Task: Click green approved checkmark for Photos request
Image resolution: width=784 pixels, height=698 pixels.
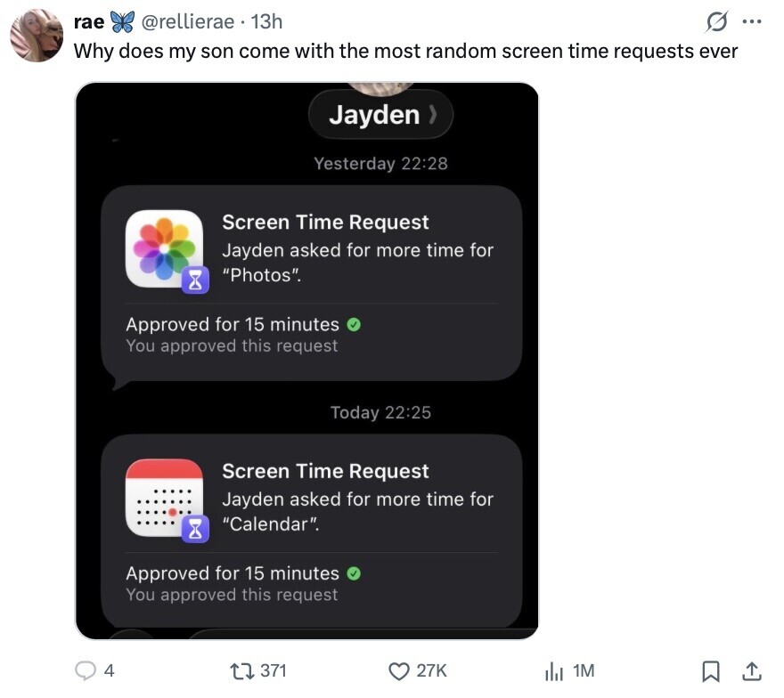Action: pyautogui.click(x=354, y=325)
